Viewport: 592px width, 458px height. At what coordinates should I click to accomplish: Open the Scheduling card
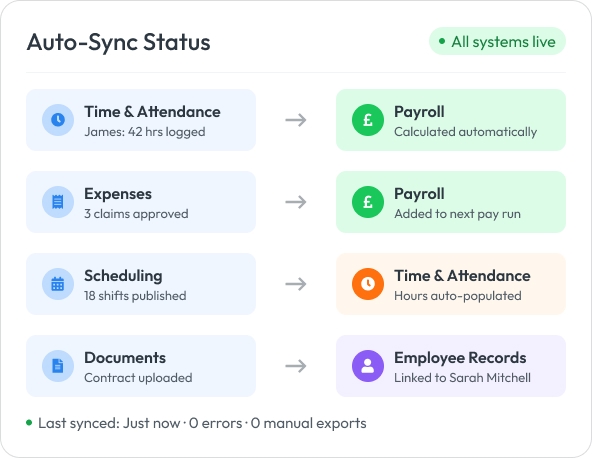141,284
